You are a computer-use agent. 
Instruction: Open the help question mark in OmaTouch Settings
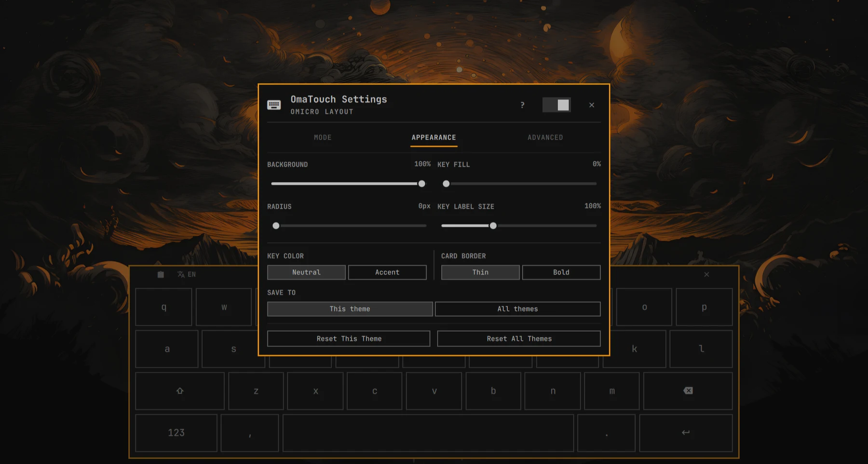tap(522, 105)
